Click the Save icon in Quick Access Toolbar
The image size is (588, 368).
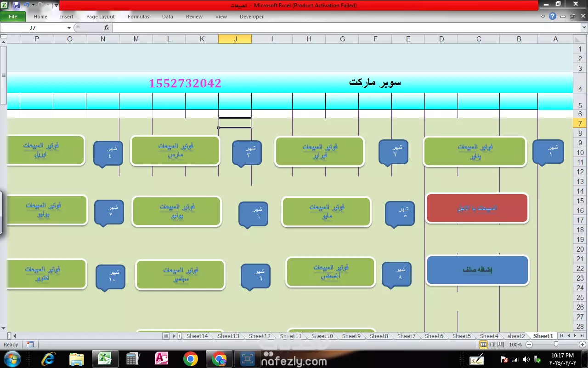pyautogui.click(x=16, y=5)
